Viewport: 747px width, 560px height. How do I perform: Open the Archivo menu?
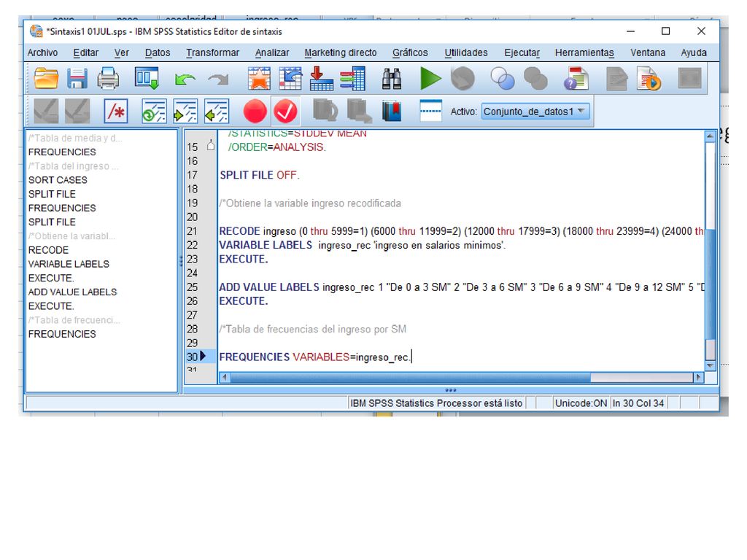[42, 52]
